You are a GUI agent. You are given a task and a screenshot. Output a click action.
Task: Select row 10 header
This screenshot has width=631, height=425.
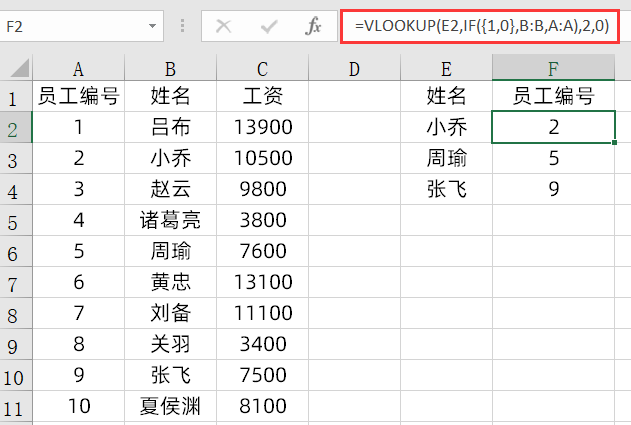coord(16,375)
